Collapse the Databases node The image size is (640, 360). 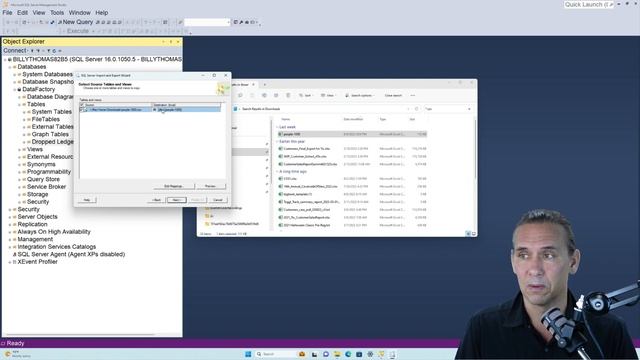tap(10, 67)
